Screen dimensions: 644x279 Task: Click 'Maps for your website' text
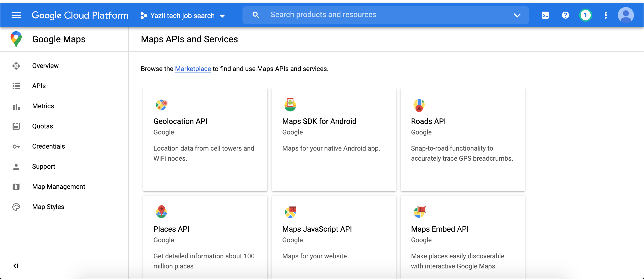314,256
